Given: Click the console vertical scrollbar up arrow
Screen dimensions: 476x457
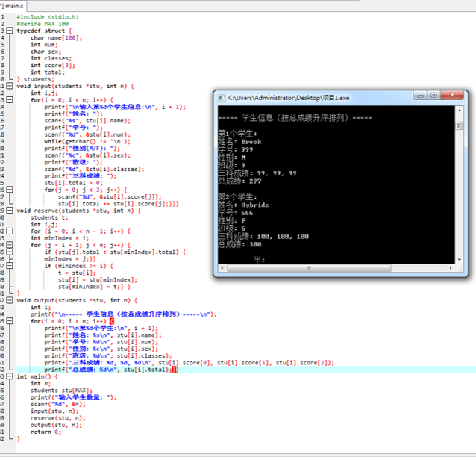Looking at the screenshot, I should click(460, 110).
